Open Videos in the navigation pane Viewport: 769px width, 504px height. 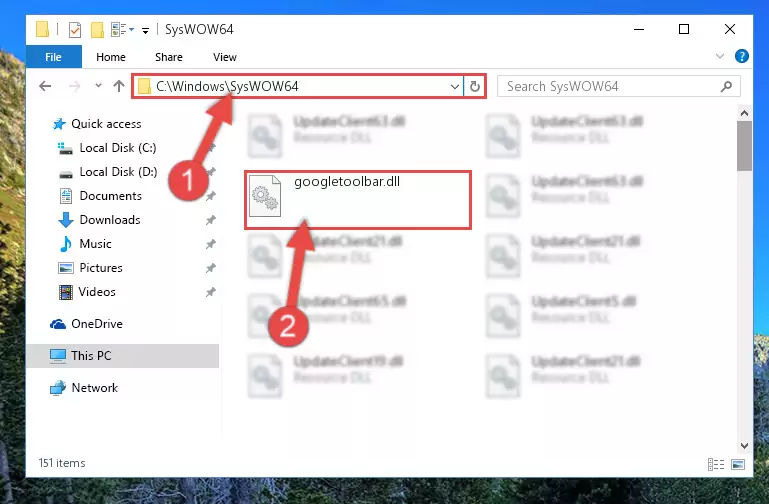coord(97,292)
